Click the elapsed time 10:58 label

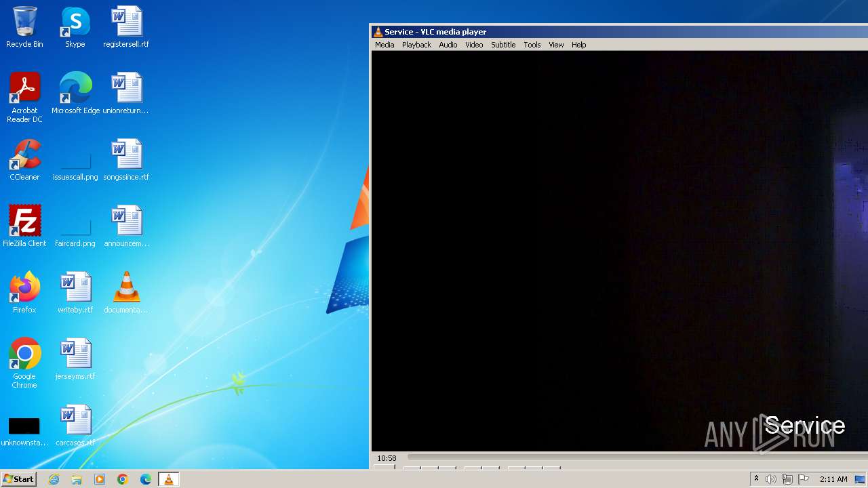[x=387, y=458]
